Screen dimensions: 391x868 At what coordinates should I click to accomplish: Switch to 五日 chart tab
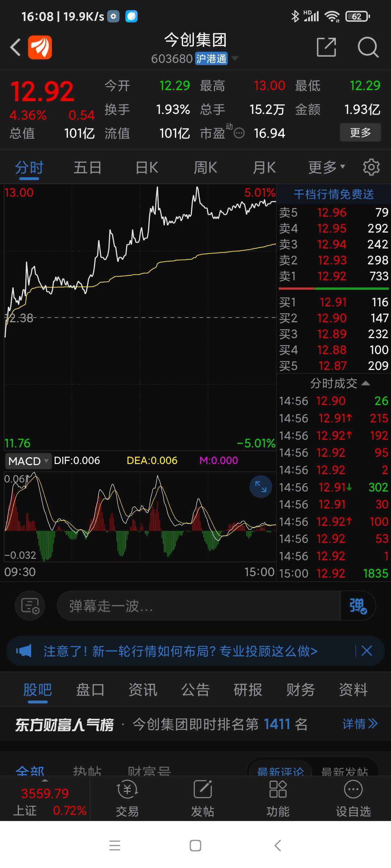tap(88, 167)
